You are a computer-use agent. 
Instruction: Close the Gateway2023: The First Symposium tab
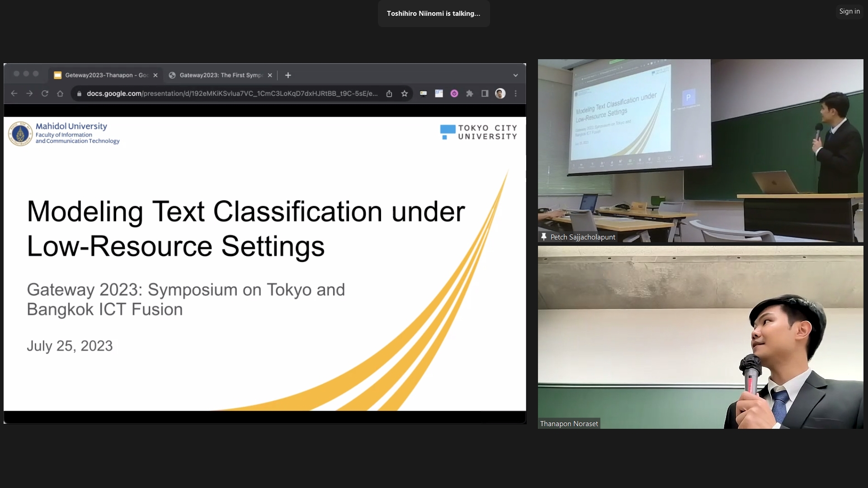click(270, 75)
